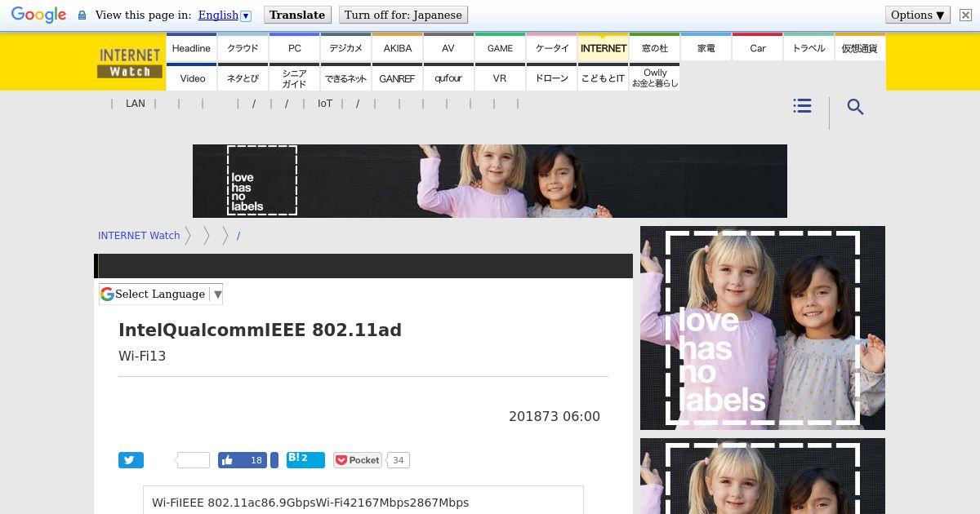980x514 pixels.
Task: Open the Owlly お金と暮らし tab
Action: click(655, 78)
